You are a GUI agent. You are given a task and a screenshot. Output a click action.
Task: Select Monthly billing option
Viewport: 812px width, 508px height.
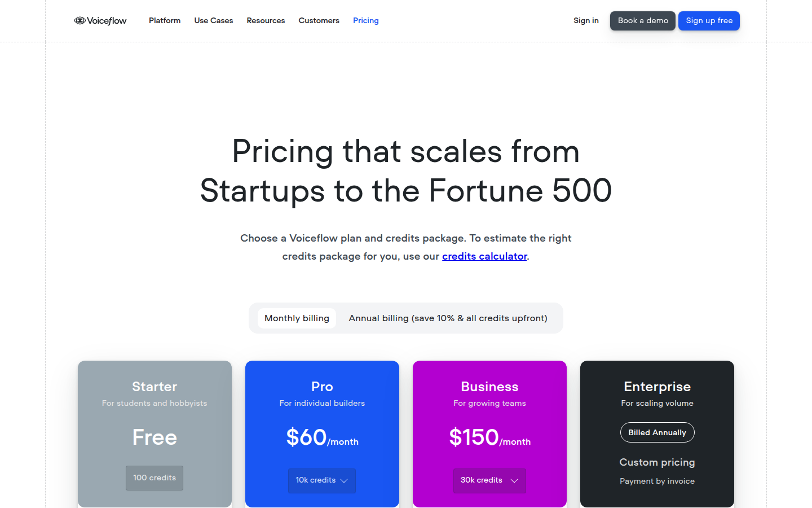click(x=297, y=318)
